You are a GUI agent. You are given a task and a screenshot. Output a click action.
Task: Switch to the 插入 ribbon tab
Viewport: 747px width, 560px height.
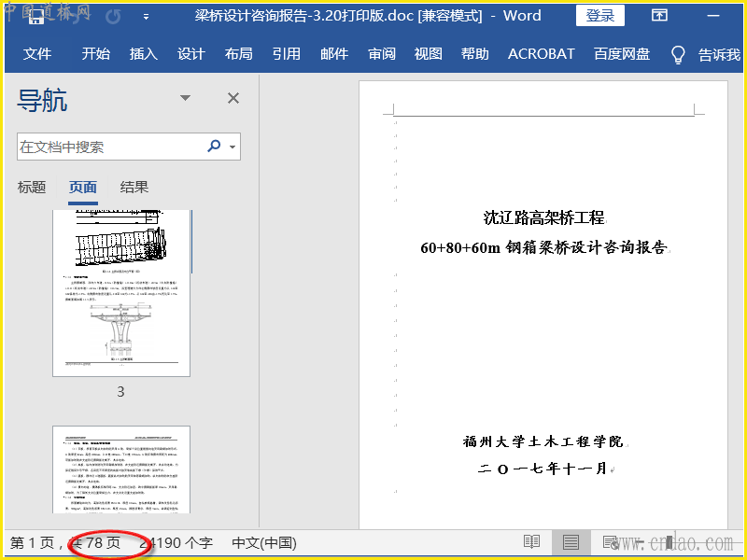click(144, 54)
